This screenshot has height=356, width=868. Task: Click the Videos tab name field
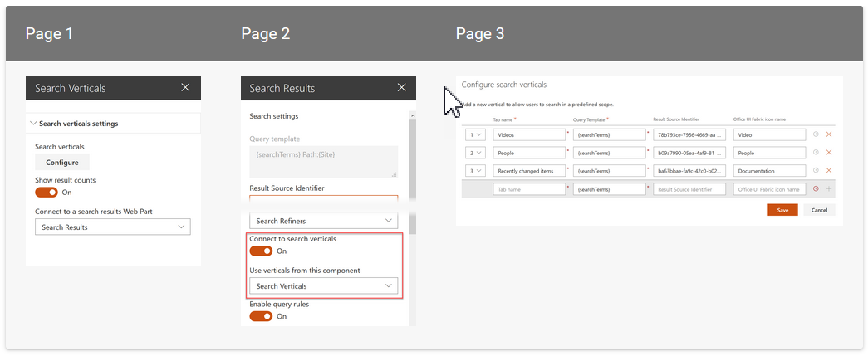tap(529, 134)
